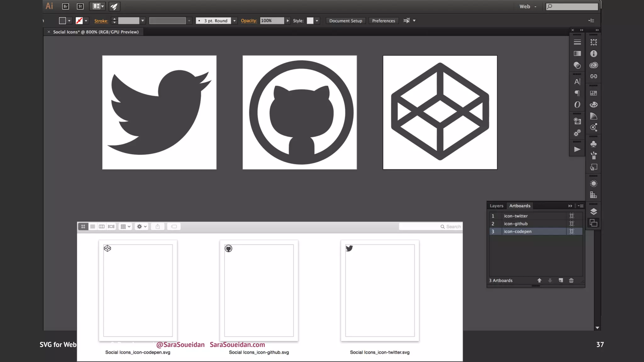Move artboard up with arrow icon

pyautogui.click(x=539, y=280)
